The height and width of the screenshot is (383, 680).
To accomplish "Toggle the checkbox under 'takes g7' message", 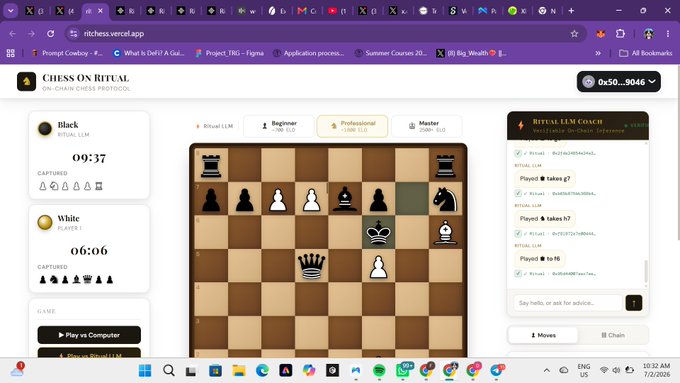I will pos(518,193).
